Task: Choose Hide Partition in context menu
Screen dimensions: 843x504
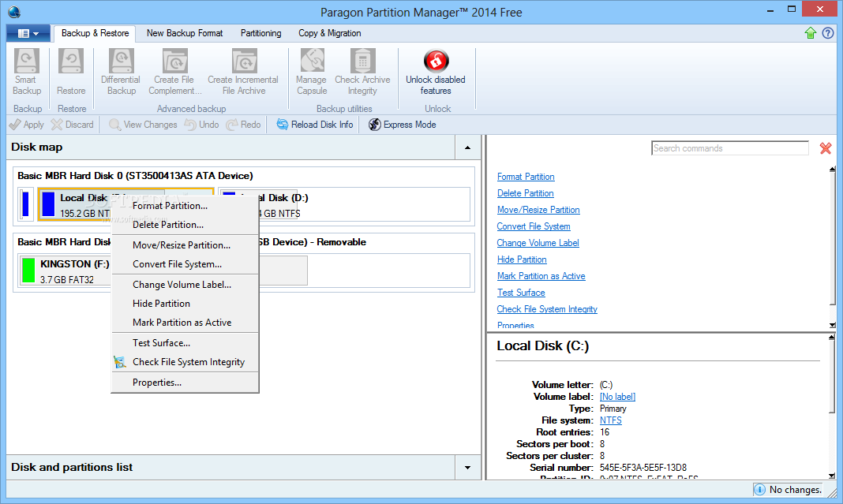Action: tap(185, 304)
